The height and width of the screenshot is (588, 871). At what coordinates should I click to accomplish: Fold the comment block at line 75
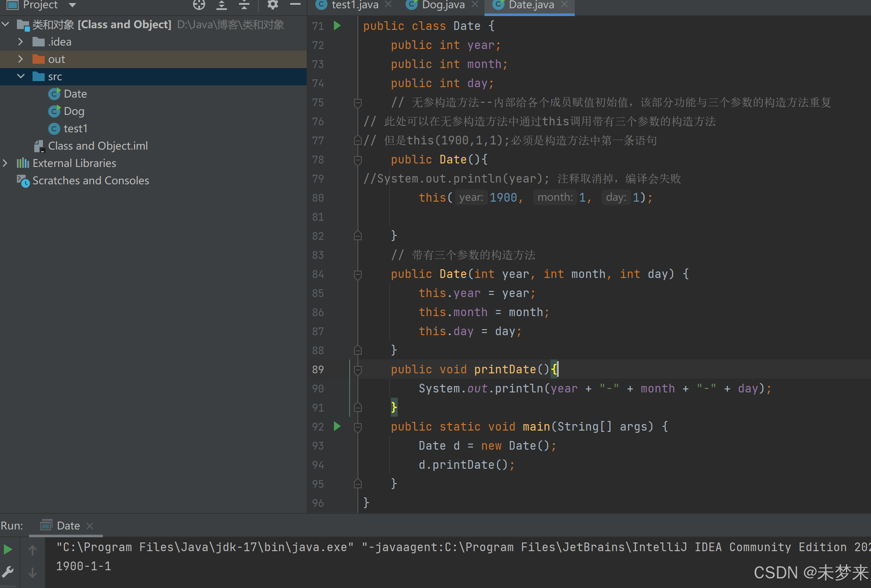[x=358, y=103]
